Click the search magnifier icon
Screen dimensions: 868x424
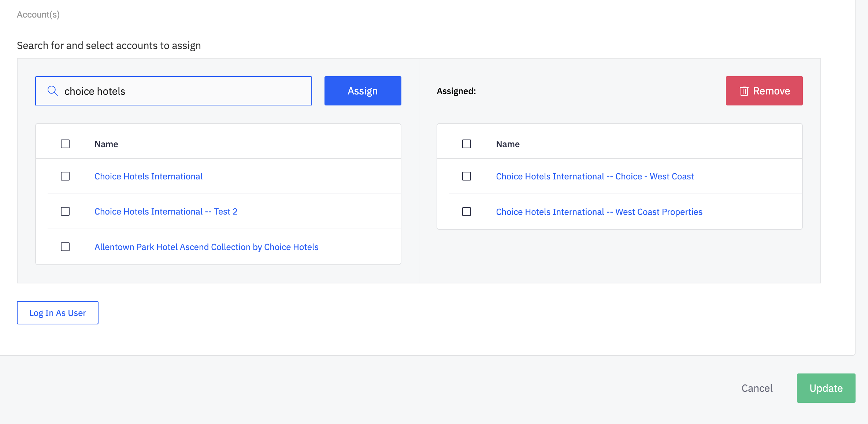53,91
